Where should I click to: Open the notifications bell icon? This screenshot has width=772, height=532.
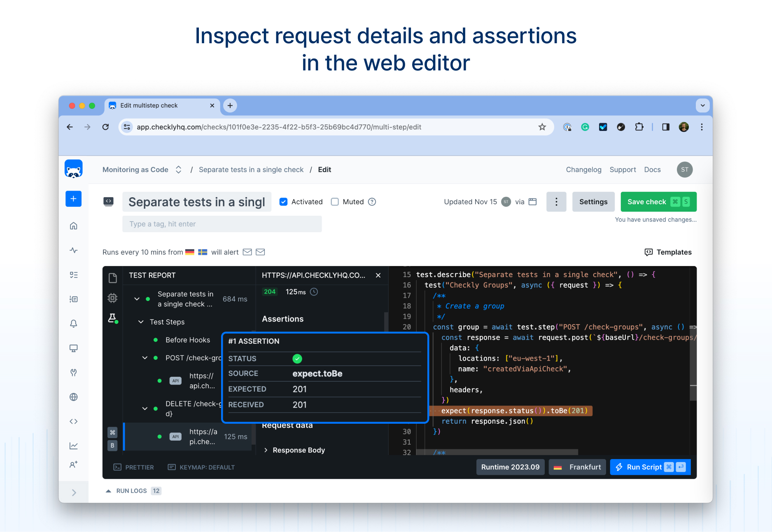pos(73,324)
